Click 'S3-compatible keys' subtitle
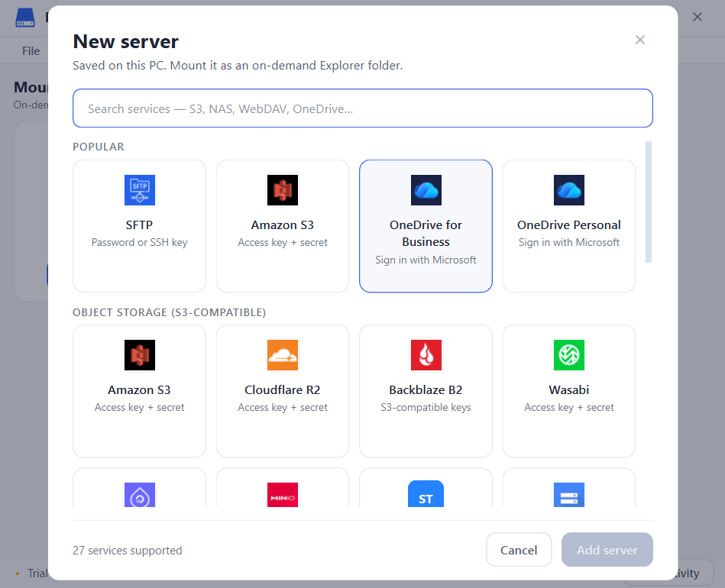 (x=426, y=407)
